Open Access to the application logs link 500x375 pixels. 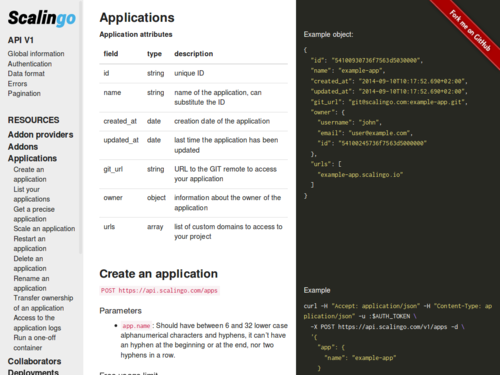37,323
